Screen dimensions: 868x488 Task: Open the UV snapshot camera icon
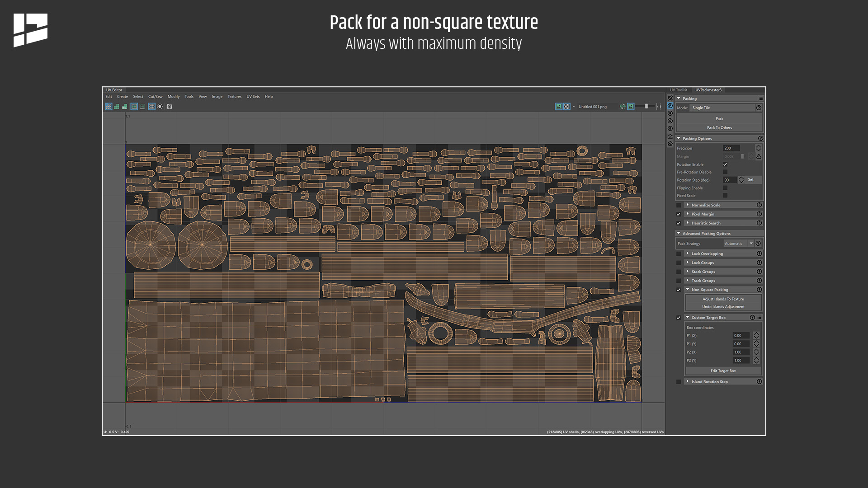point(170,107)
